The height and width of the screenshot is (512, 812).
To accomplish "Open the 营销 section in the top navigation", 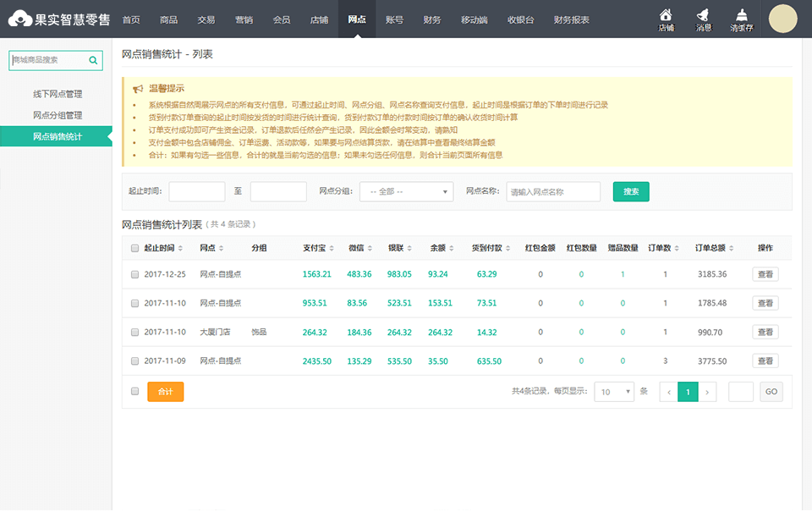I will (244, 19).
